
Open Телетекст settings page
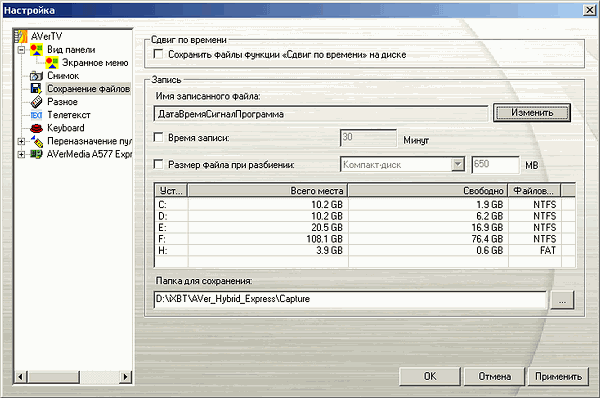click(x=69, y=115)
